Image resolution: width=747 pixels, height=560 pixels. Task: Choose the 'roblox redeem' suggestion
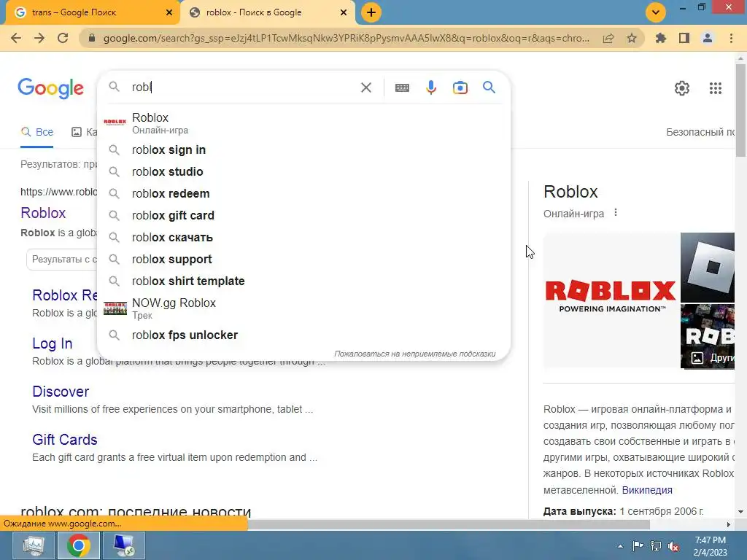pos(304,194)
